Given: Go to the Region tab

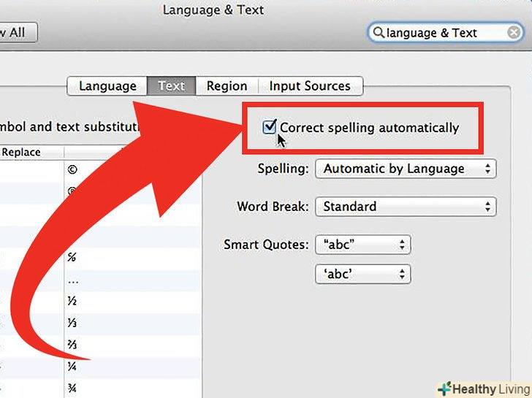Looking at the screenshot, I should point(227,86).
